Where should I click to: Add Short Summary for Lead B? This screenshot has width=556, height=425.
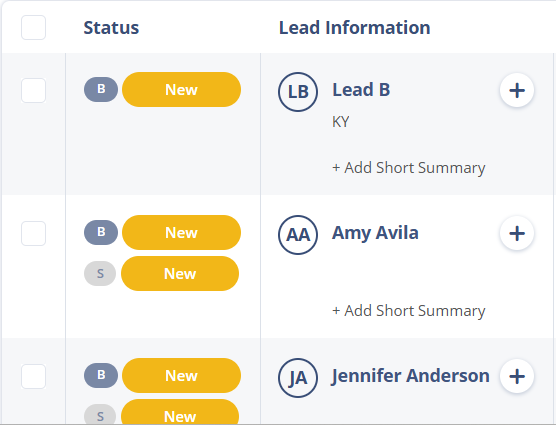tap(408, 168)
